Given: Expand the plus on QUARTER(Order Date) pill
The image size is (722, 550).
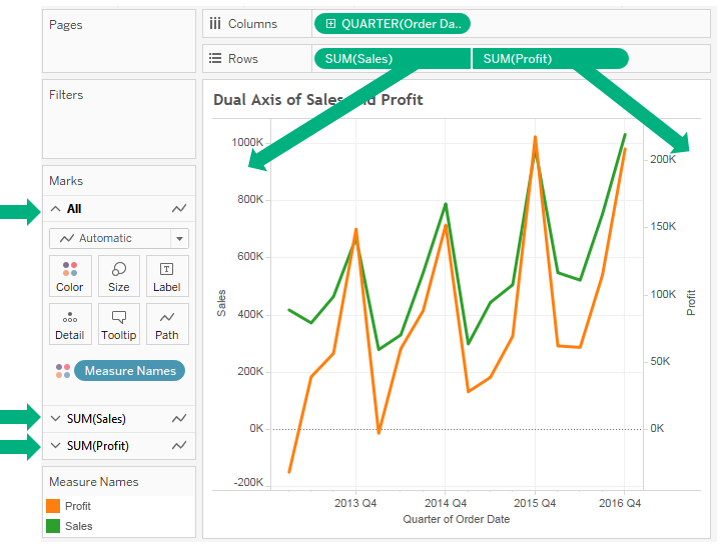Looking at the screenshot, I should pyautogui.click(x=331, y=23).
